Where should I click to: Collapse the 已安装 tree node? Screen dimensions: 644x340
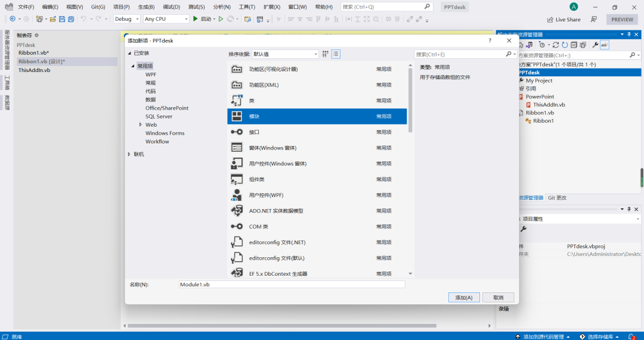130,53
